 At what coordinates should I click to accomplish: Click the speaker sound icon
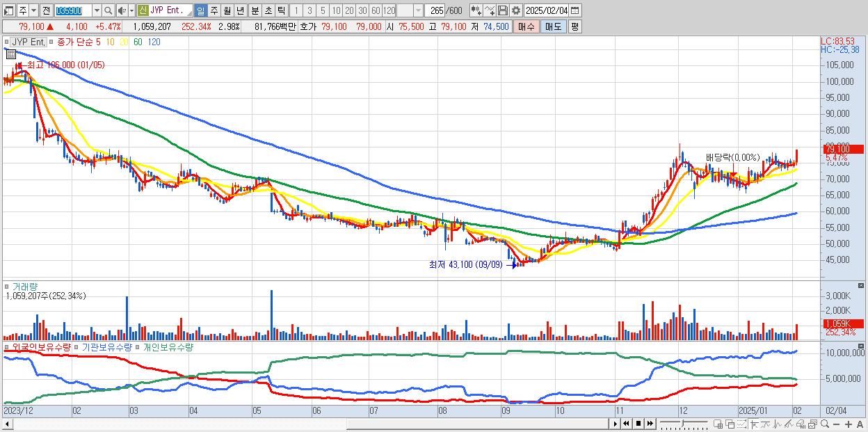pos(122,10)
